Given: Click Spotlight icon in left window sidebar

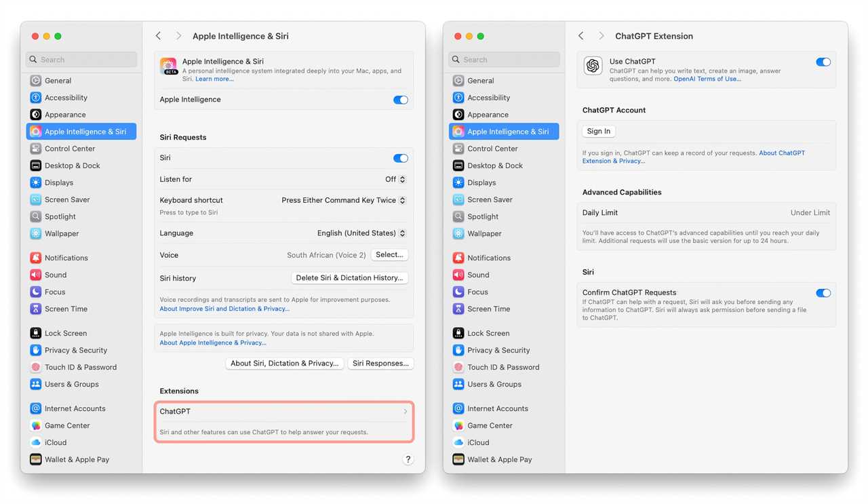Looking at the screenshot, I should 36,216.
